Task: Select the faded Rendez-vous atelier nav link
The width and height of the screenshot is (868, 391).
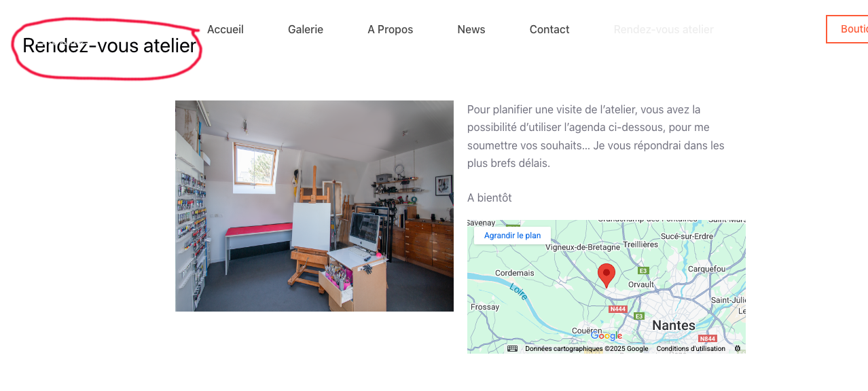Action: 664,30
